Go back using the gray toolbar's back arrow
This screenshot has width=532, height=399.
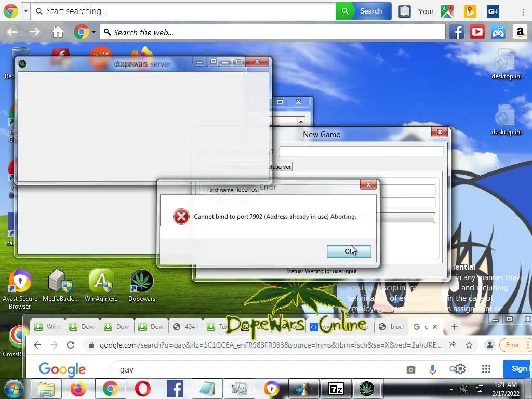[x=12, y=32]
